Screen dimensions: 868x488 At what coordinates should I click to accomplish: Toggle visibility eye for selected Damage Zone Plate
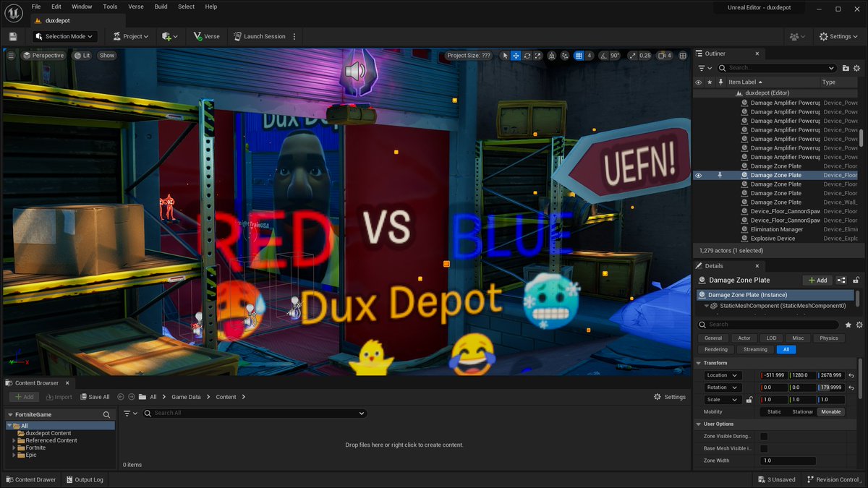[x=698, y=175]
